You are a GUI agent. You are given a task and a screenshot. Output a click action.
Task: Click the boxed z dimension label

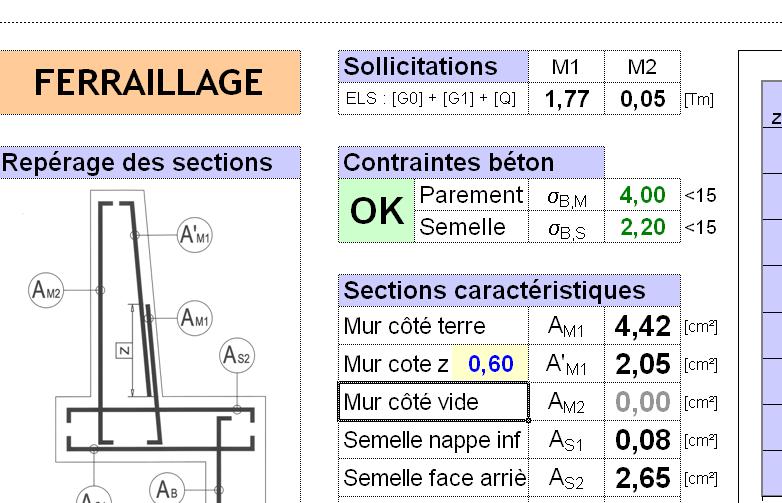[124, 350]
